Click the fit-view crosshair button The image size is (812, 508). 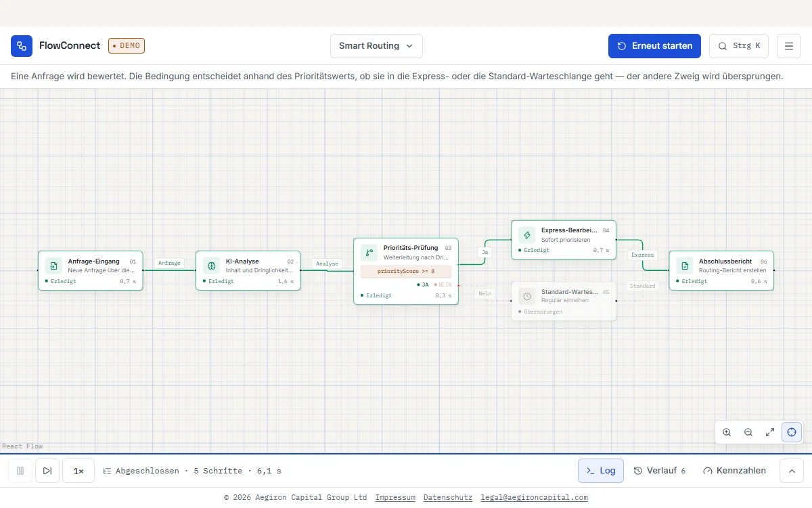click(x=792, y=432)
